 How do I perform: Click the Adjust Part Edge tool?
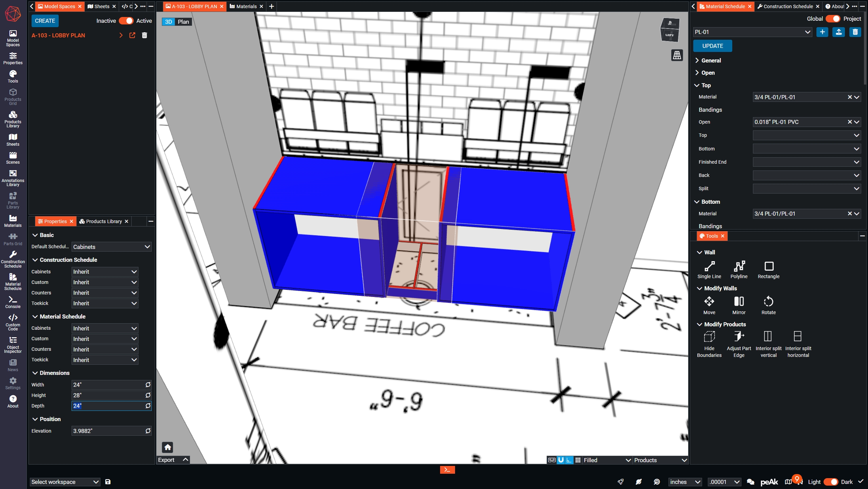[x=739, y=344]
